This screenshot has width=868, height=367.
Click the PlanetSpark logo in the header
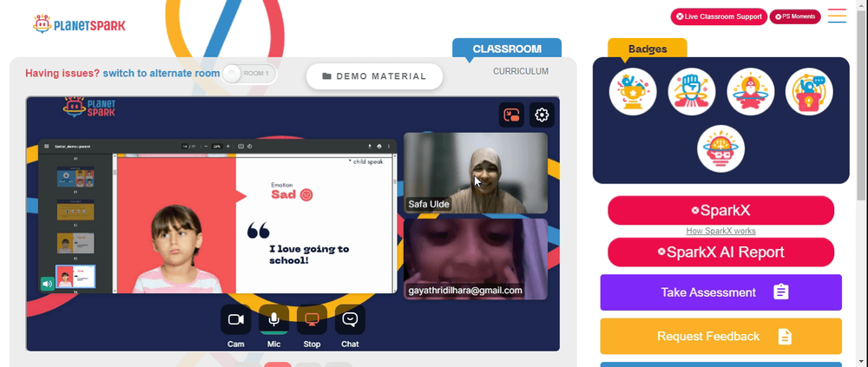tap(79, 24)
